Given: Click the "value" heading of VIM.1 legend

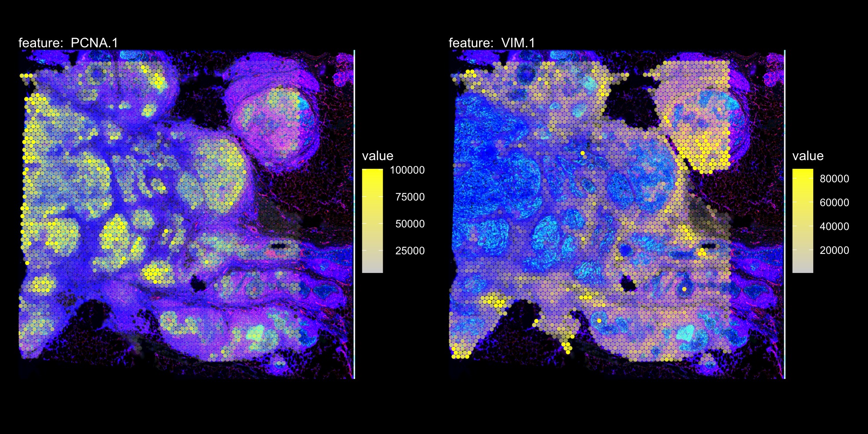Looking at the screenshot, I should [x=808, y=156].
